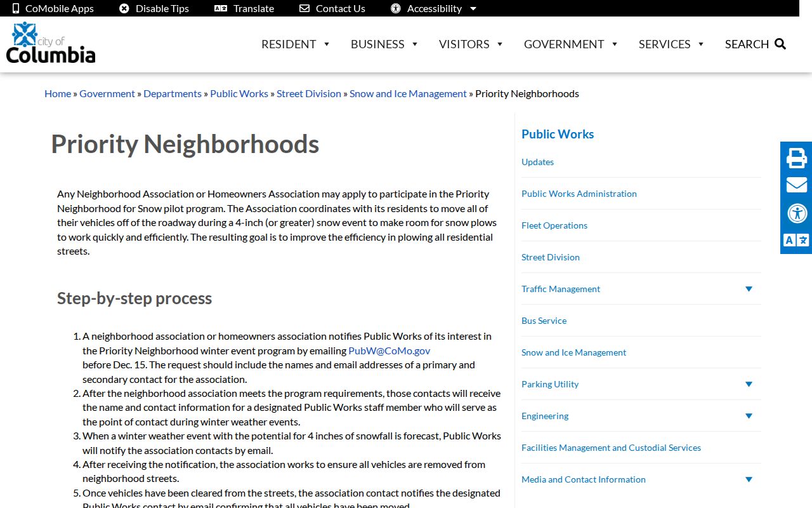This screenshot has width=812, height=508.
Task: Open the SERVICES menu
Action: point(672,44)
